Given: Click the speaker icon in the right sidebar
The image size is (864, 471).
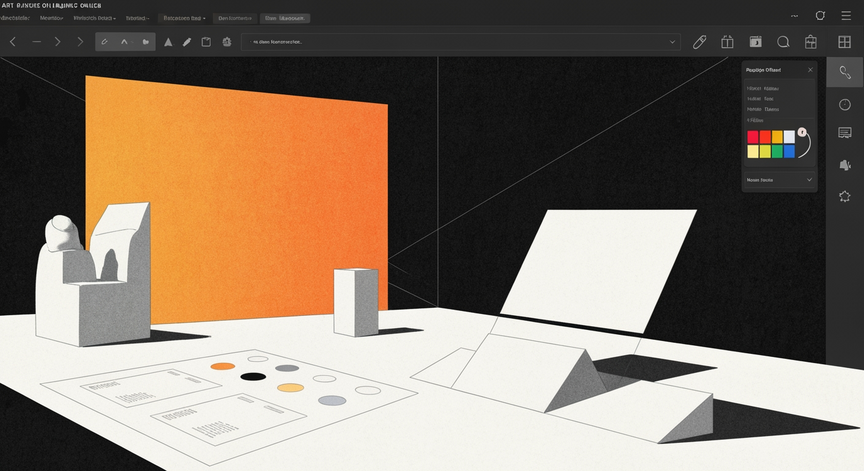Looking at the screenshot, I should click(845, 165).
